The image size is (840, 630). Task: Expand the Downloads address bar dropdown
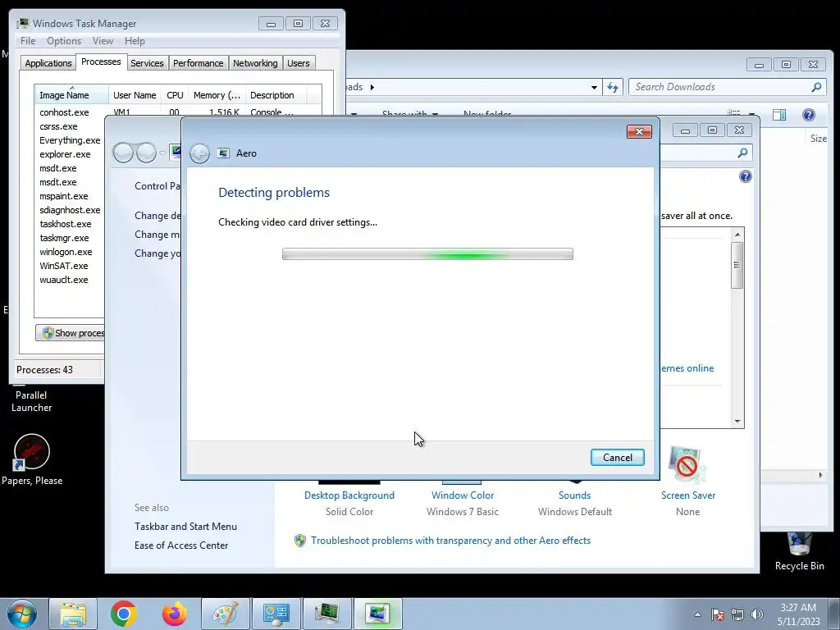594,87
